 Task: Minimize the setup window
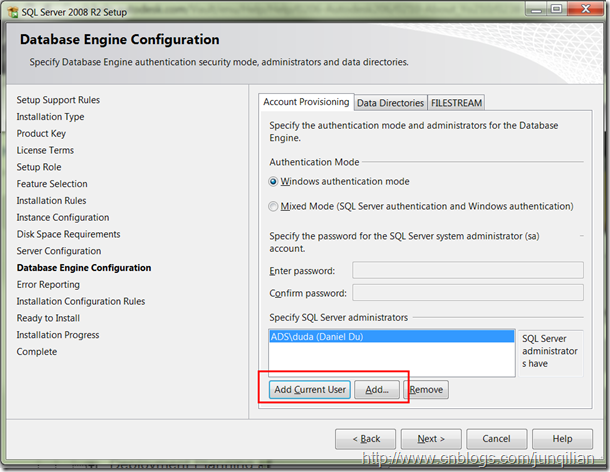(537, 9)
